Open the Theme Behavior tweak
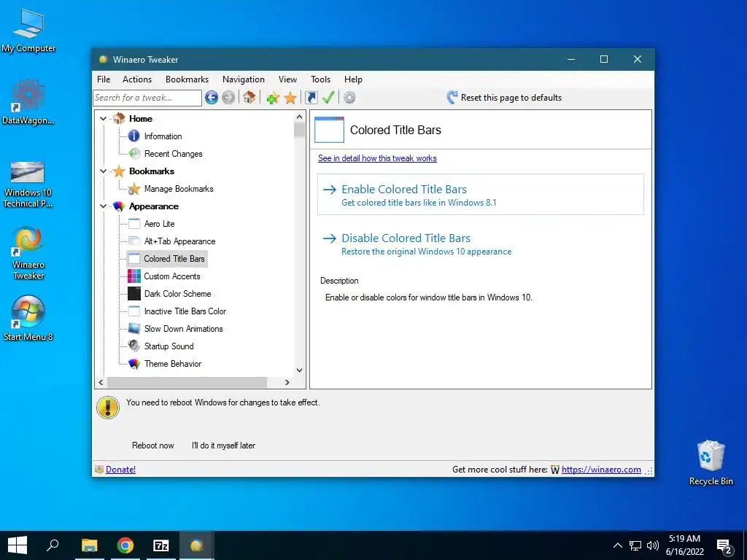Image resolution: width=747 pixels, height=560 pixels. click(172, 364)
